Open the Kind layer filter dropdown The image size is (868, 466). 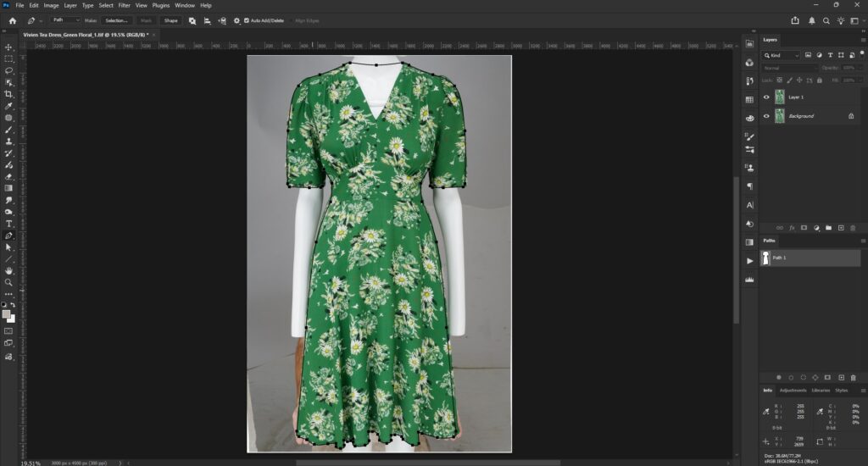click(781, 55)
